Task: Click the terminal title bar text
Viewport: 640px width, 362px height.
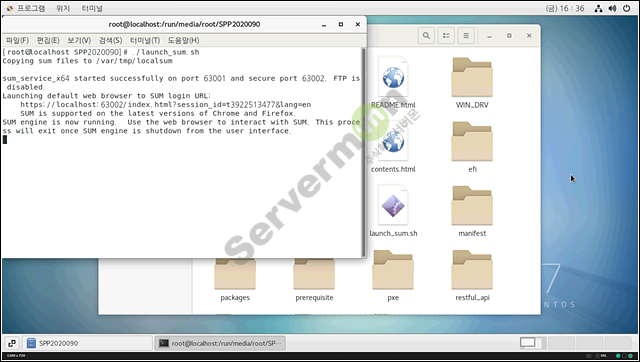Action: 184,24
